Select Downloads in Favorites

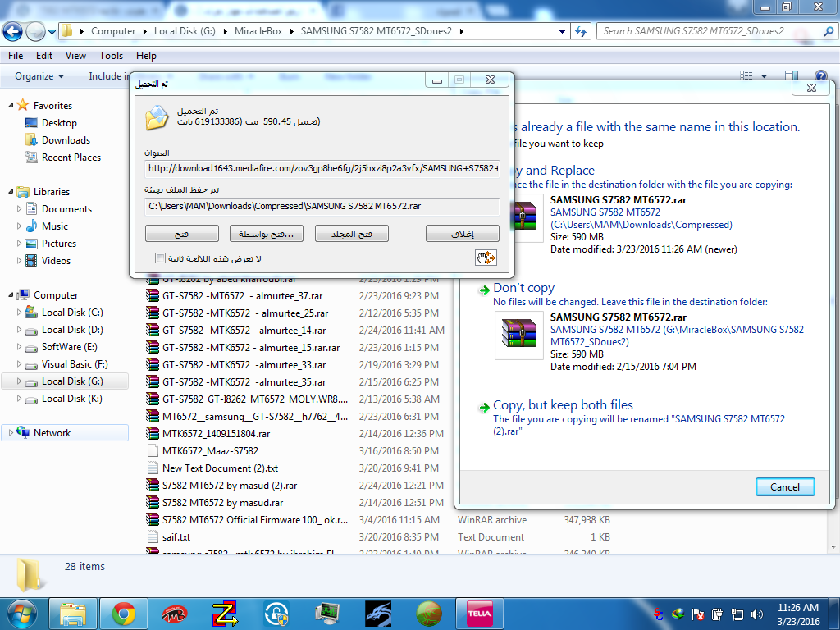point(66,139)
